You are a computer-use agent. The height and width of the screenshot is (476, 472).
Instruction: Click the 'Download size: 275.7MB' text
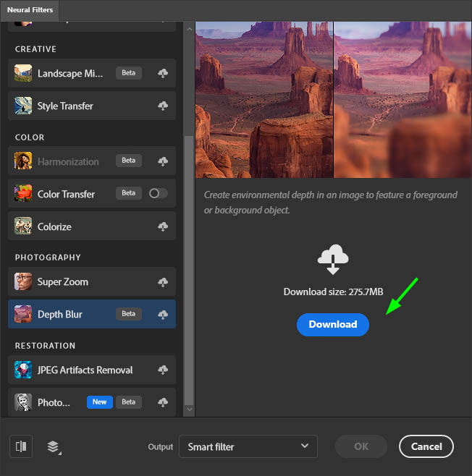tap(333, 292)
